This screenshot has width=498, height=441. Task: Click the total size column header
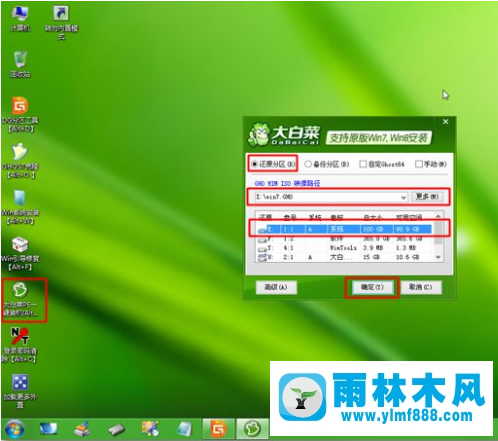tap(373, 218)
